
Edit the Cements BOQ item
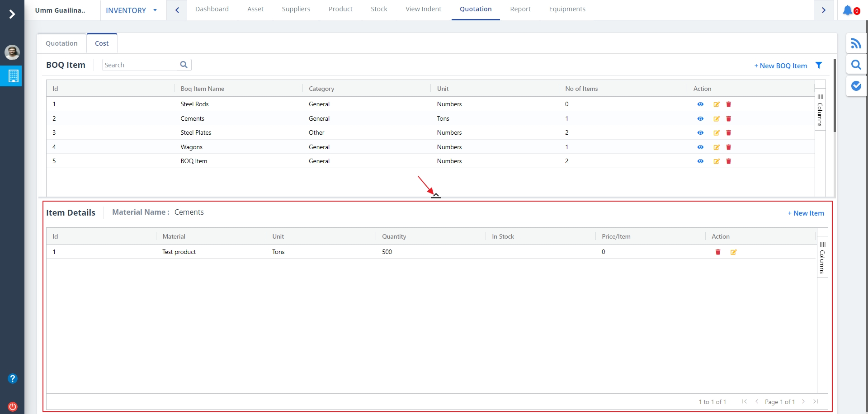point(717,119)
